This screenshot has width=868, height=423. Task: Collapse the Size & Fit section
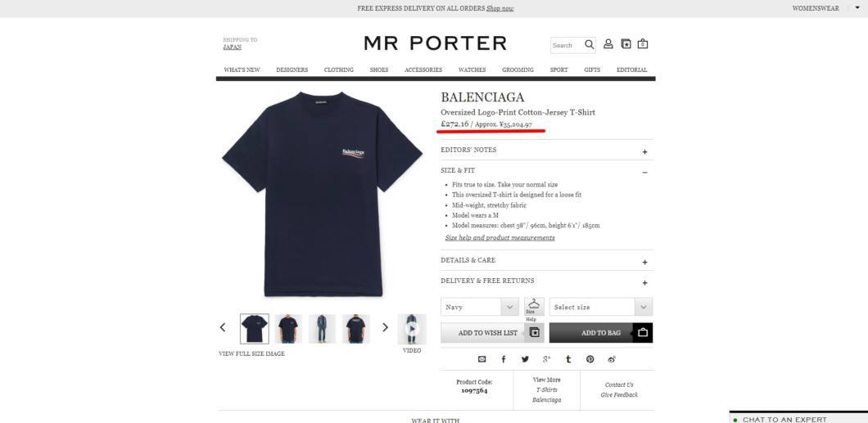(547, 171)
